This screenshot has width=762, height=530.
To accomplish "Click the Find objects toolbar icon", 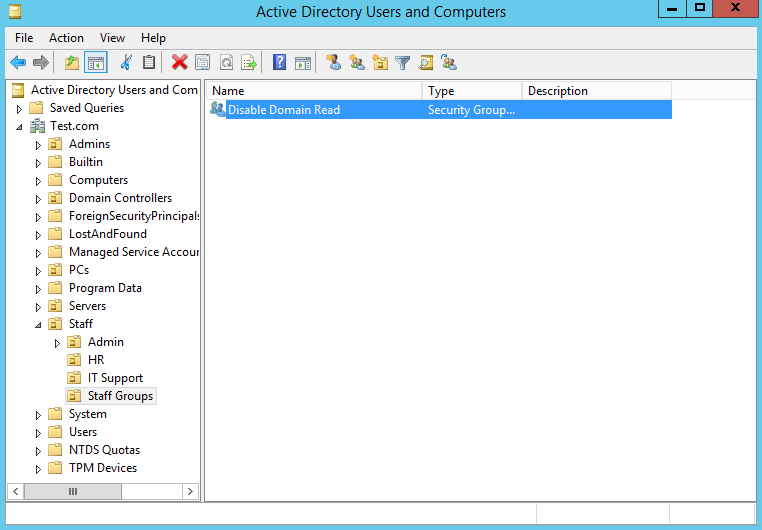I will coord(426,62).
